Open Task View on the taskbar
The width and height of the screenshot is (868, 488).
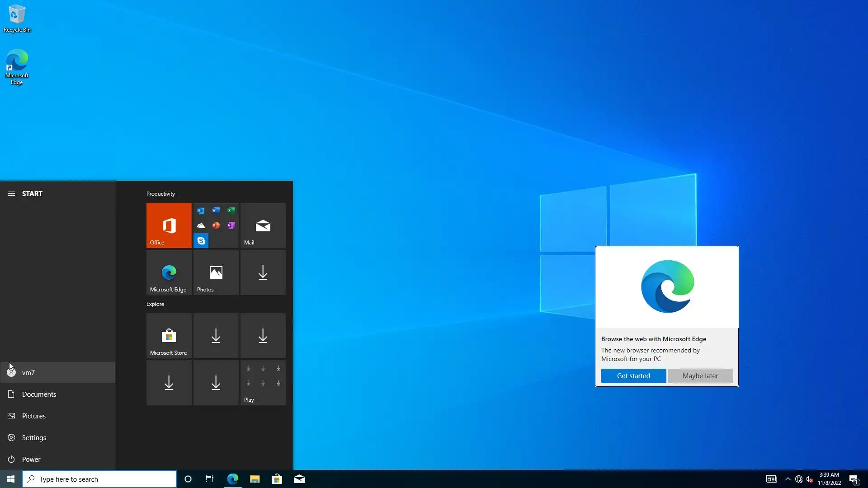click(210, 479)
